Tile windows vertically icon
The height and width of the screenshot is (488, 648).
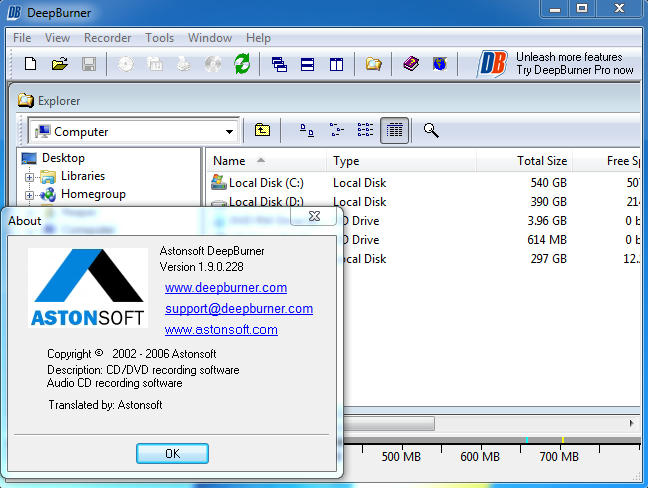click(x=336, y=64)
